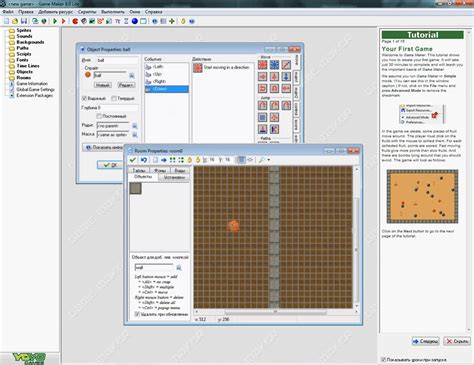The image size is (474, 365).
Task: Toggle grid display in room toolbar
Action: [241, 160]
